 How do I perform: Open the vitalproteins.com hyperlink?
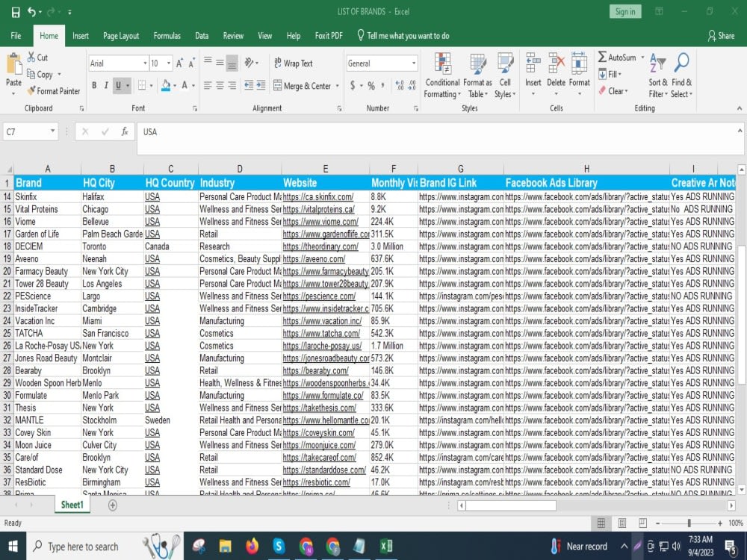pos(317,209)
